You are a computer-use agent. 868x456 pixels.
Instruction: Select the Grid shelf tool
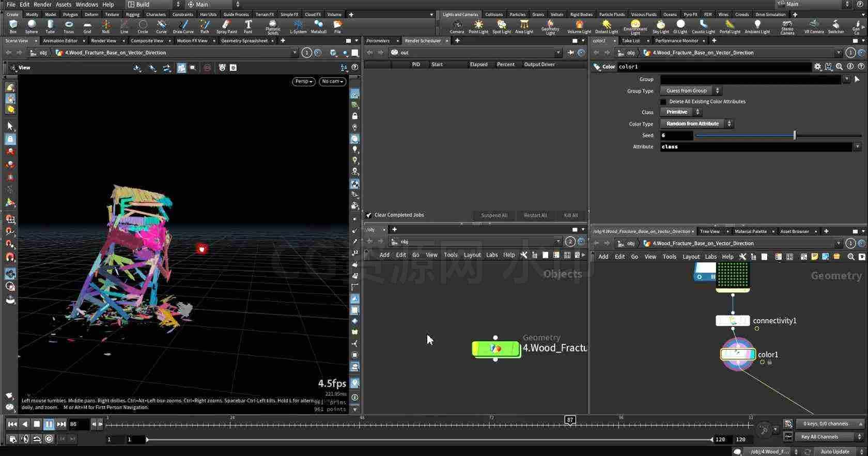click(87, 26)
